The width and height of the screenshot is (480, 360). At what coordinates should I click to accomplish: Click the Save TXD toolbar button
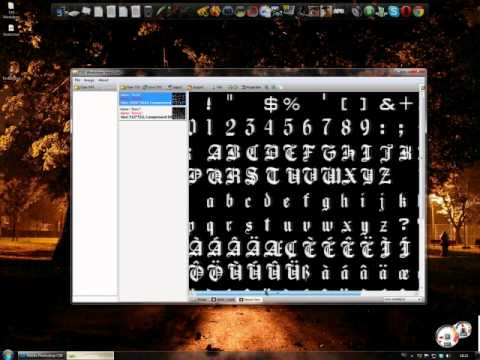tap(152, 87)
